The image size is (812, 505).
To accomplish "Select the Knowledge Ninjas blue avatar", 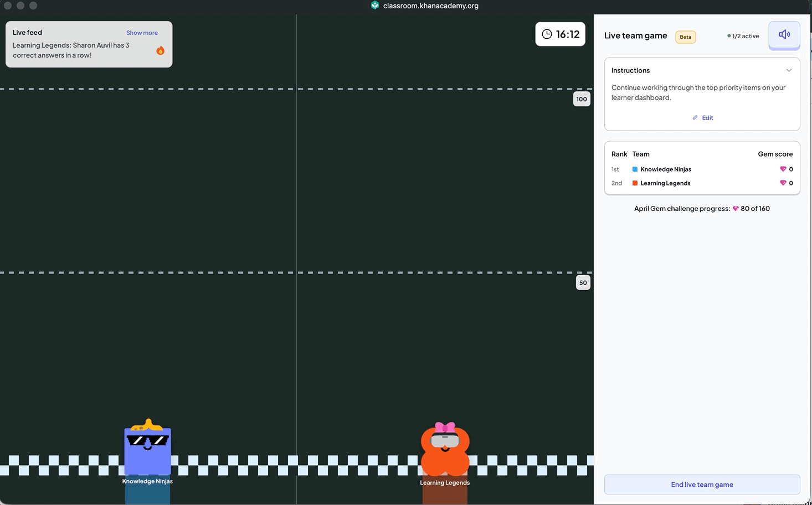I will tap(147, 447).
